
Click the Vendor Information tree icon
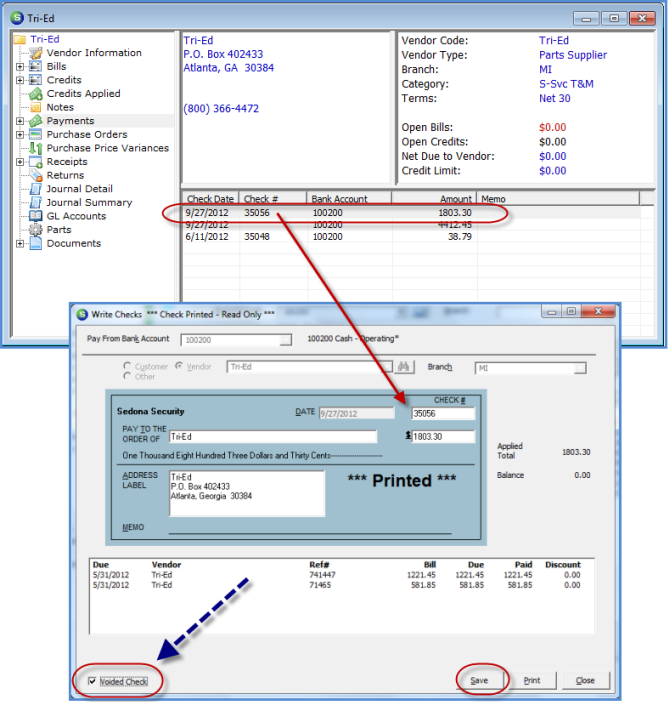click(x=36, y=53)
